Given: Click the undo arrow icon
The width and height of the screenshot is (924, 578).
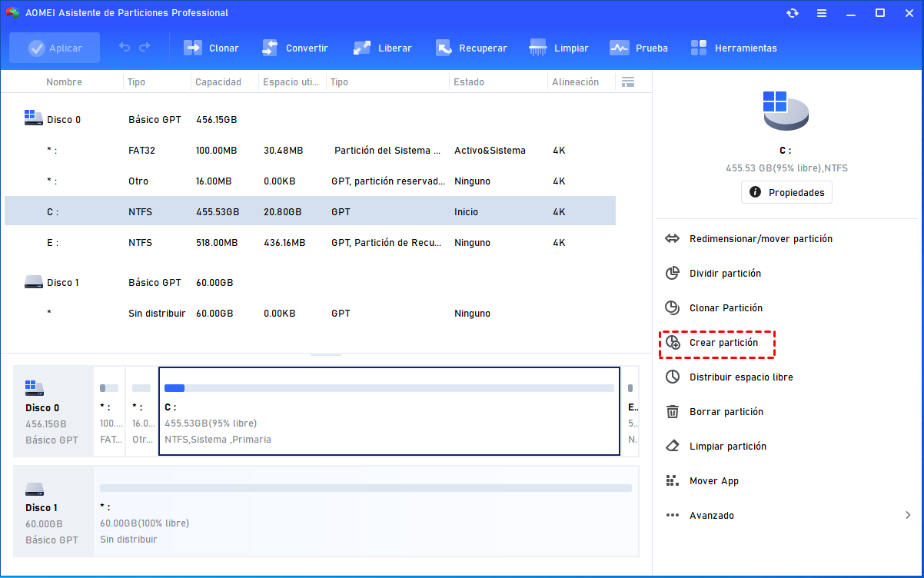Looking at the screenshot, I should (125, 48).
